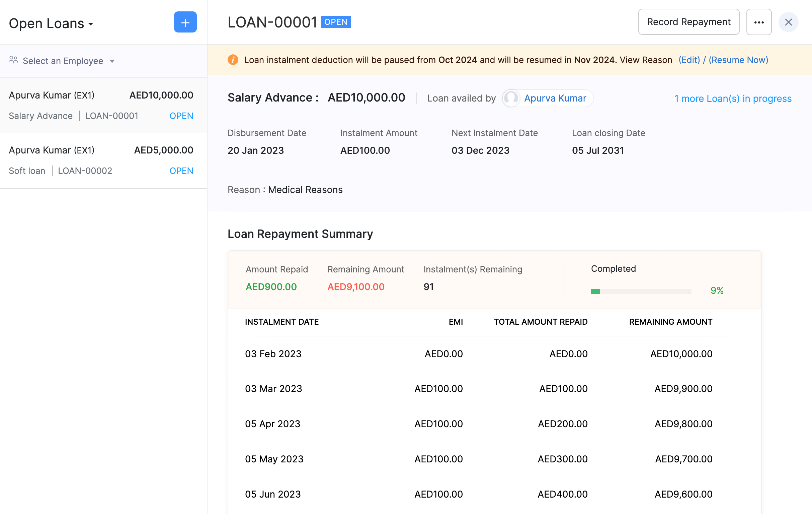Expand the chevron next to Select an Employee
The image size is (812, 514).
tap(112, 61)
